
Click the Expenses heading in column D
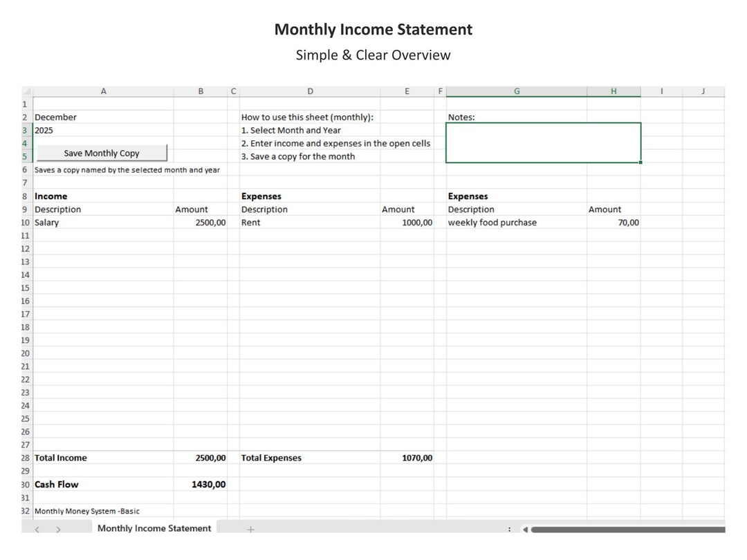[x=310, y=196]
